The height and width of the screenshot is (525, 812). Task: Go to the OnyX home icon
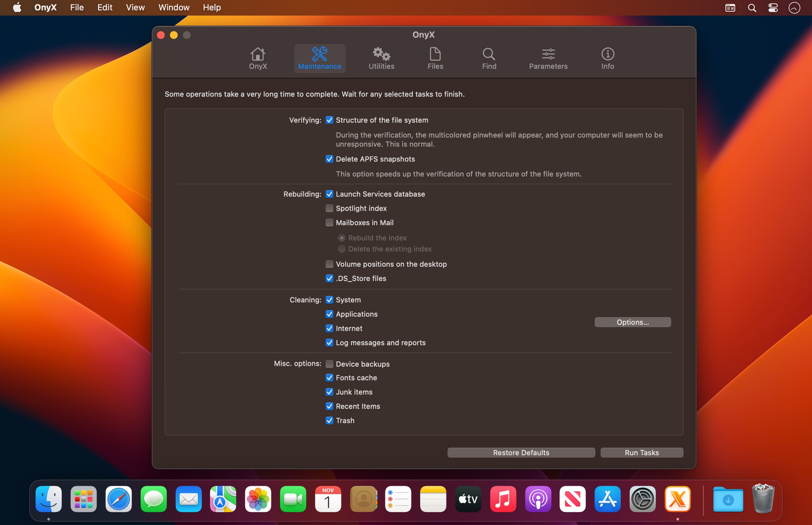click(x=258, y=58)
